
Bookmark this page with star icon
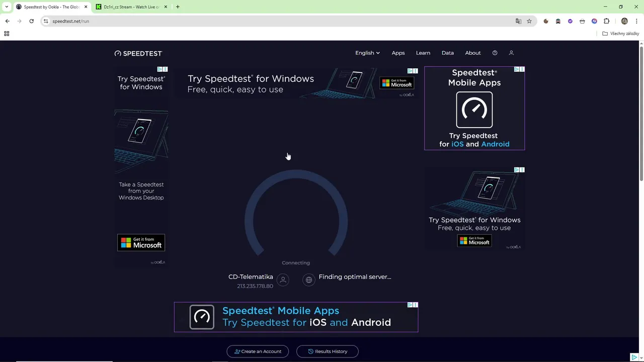pyautogui.click(x=529, y=21)
